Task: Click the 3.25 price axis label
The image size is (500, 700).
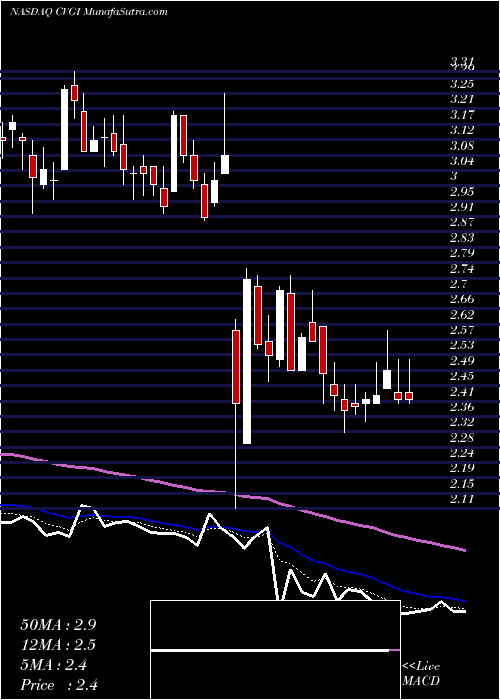Action: pos(462,83)
